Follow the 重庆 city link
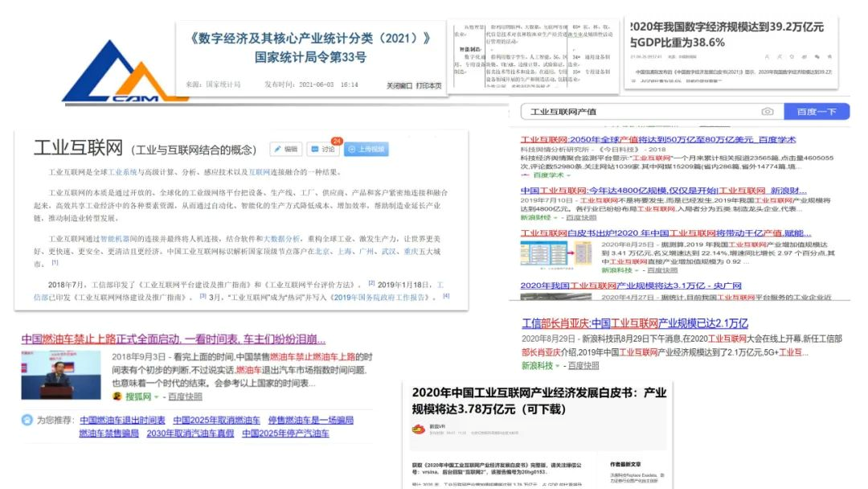 click(411, 252)
